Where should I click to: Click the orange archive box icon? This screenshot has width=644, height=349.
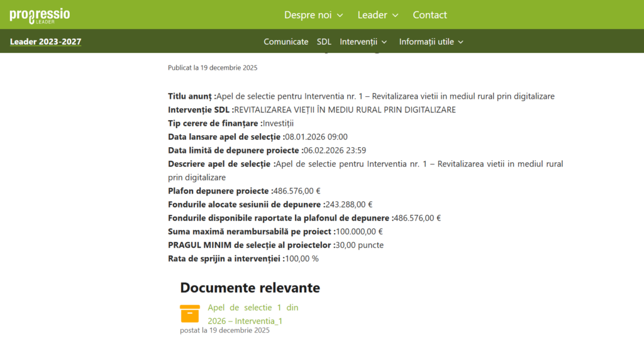pos(190,314)
